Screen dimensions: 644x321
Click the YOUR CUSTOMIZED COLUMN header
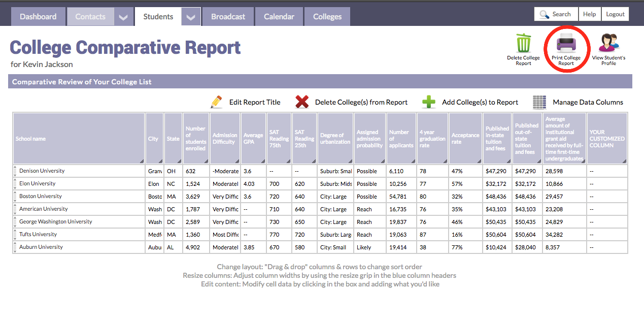[607, 139]
